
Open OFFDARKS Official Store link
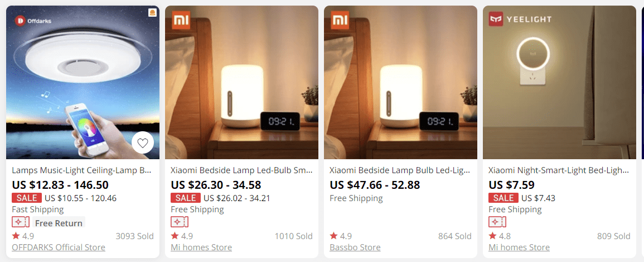point(59,247)
